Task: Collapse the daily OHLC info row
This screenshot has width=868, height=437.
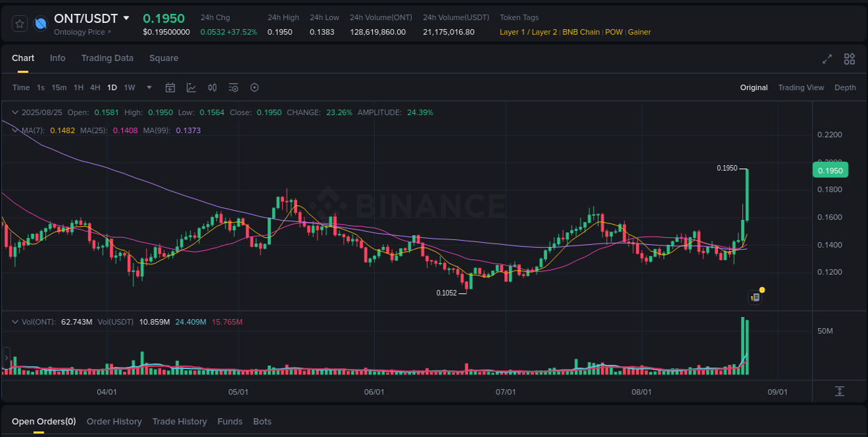Action: [x=15, y=112]
